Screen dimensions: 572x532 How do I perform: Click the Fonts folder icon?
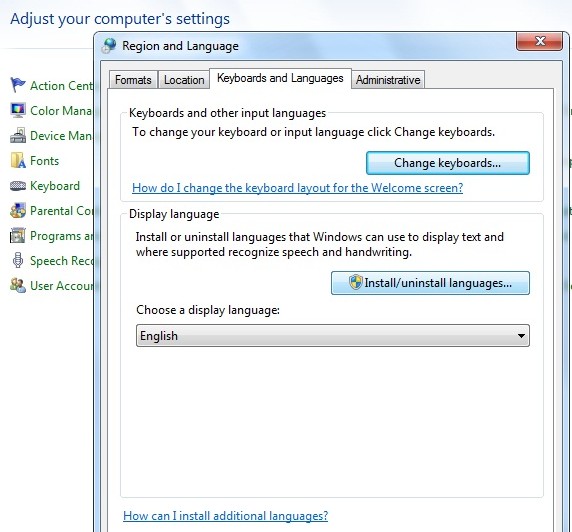[x=18, y=160]
